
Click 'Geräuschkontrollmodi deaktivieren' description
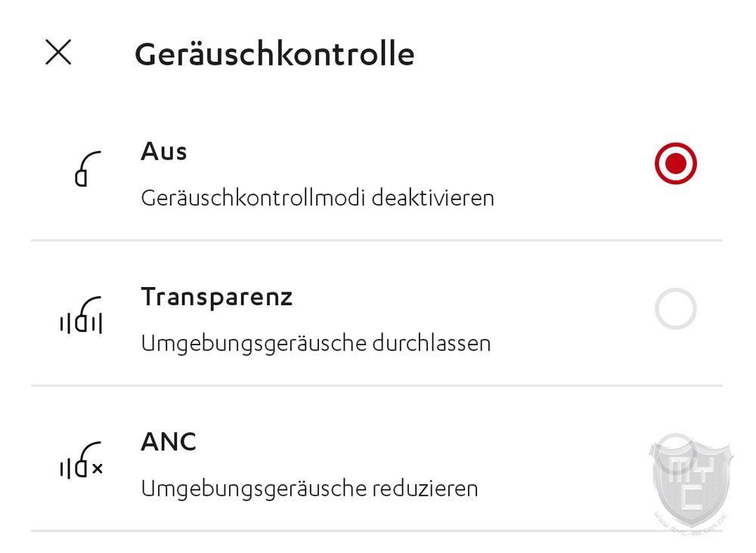(x=318, y=198)
